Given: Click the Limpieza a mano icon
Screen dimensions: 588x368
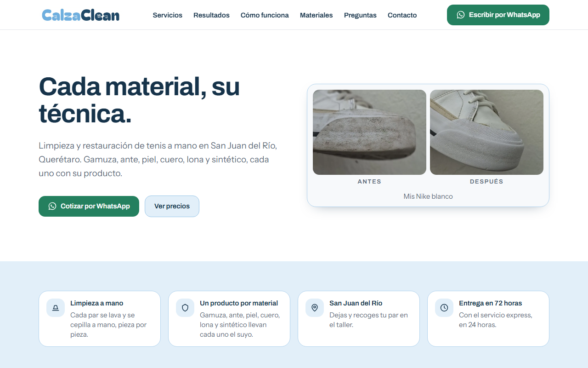Looking at the screenshot, I should (x=56, y=308).
